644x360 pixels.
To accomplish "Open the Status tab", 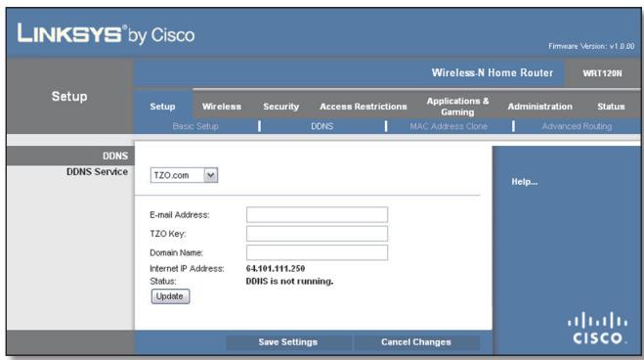I will click(x=611, y=107).
